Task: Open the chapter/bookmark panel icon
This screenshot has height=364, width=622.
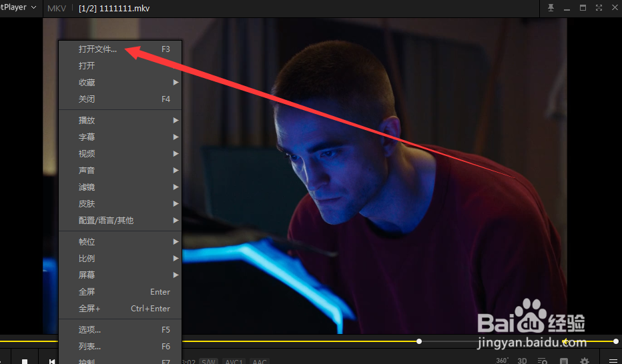Action: pos(563,361)
